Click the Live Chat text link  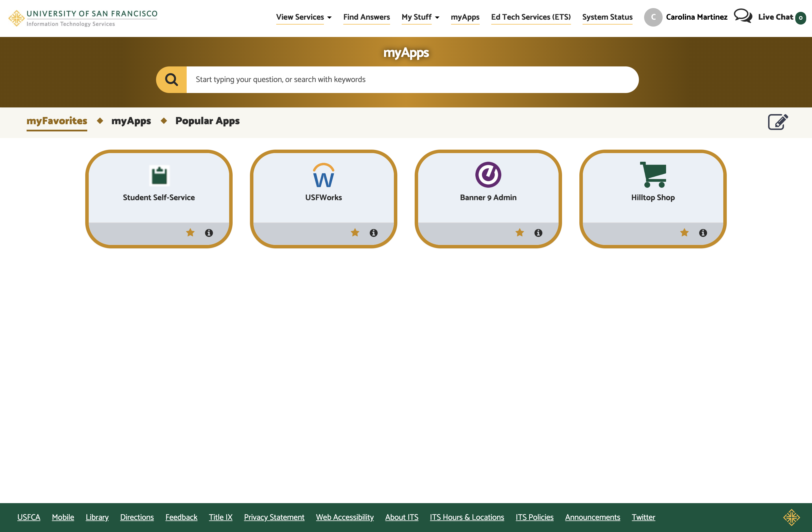pos(776,17)
